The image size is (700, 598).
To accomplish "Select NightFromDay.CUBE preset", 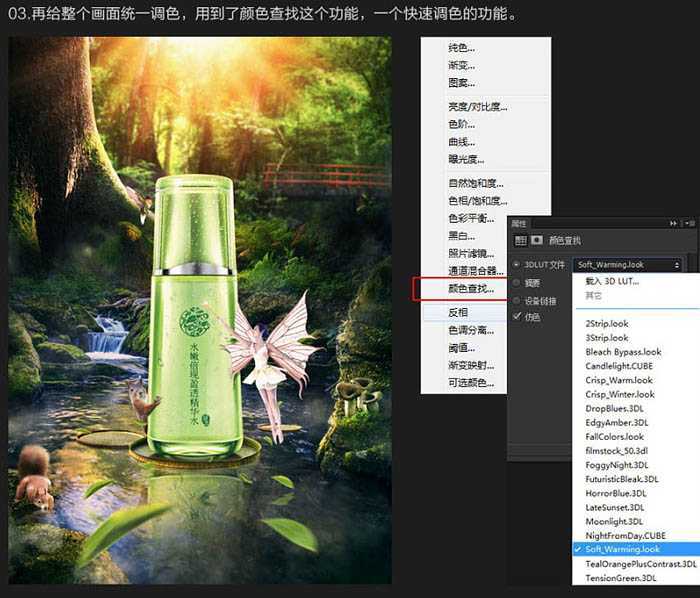I will [625, 536].
